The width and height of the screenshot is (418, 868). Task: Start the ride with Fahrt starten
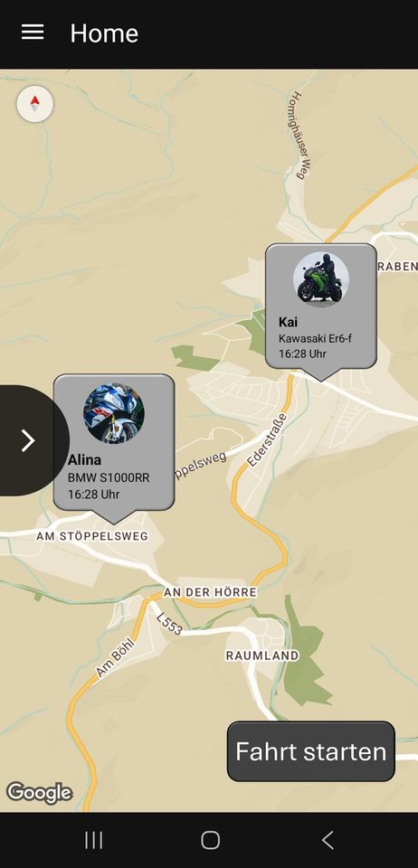click(x=311, y=751)
